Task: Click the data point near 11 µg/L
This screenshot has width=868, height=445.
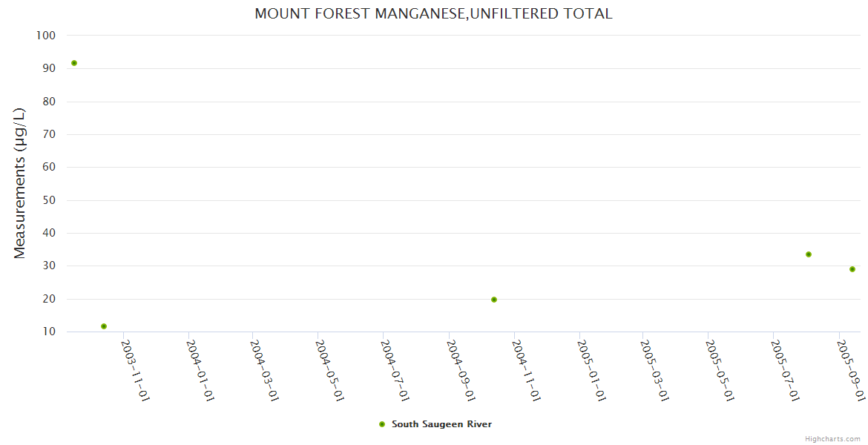Action: point(104,326)
